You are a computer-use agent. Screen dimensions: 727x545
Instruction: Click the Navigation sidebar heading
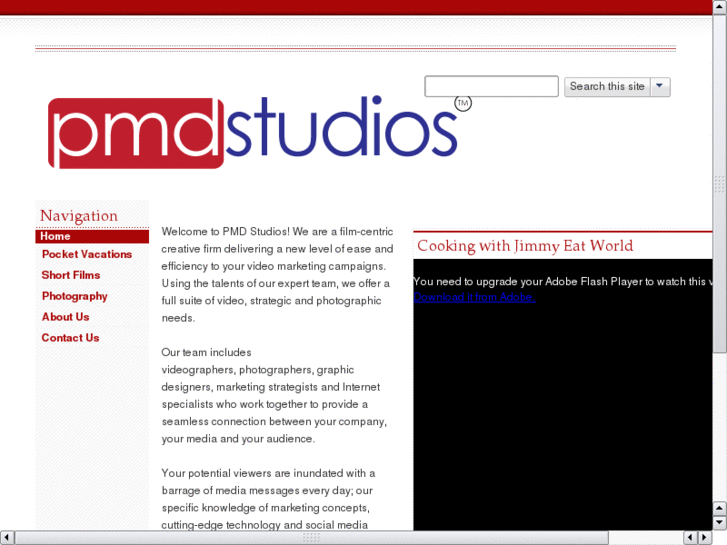pyautogui.click(x=79, y=216)
